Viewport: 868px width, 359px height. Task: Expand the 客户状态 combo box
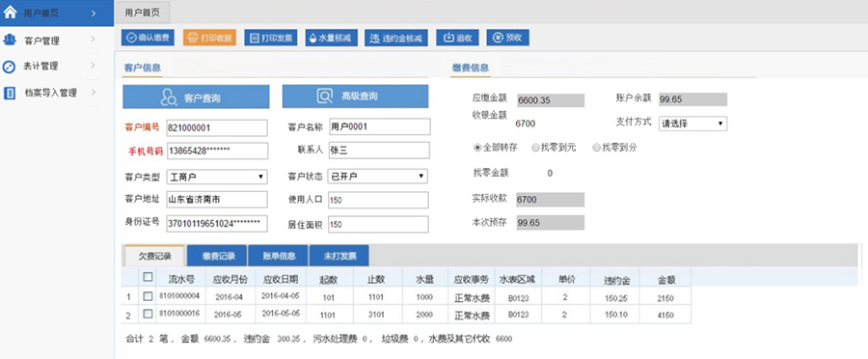tap(378, 177)
